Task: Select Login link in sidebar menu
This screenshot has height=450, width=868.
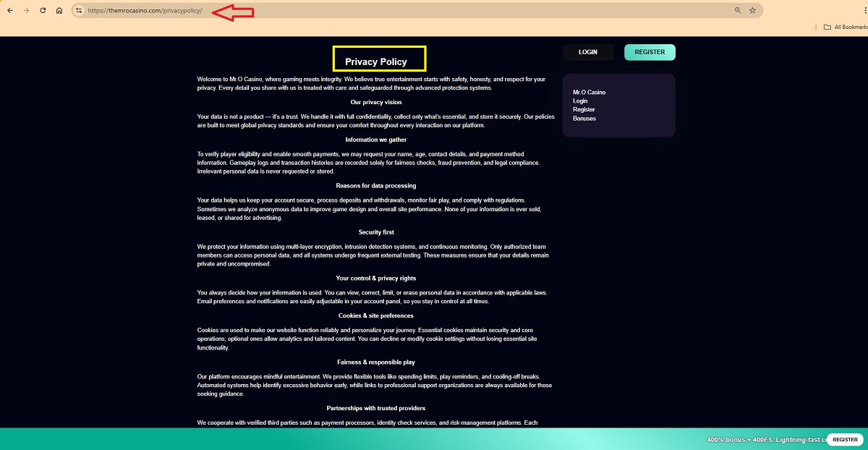Action: [x=580, y=101]
